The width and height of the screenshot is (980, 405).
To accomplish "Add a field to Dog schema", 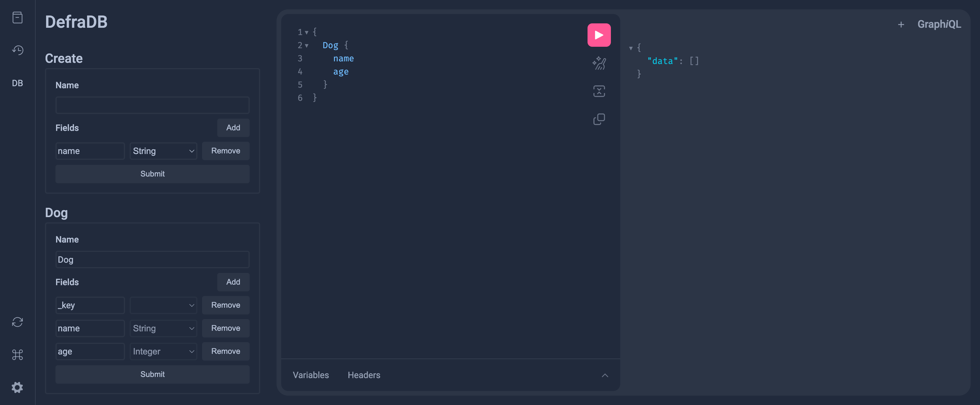I will [x=233, y=282].
